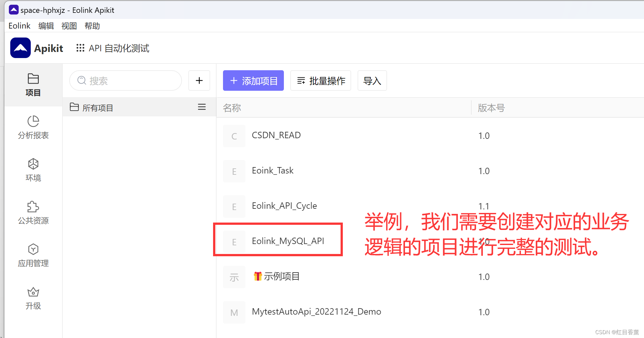Open the 所有项目 hamburger options menu
The width and height of the screenshot is (644, 338).
202,107
